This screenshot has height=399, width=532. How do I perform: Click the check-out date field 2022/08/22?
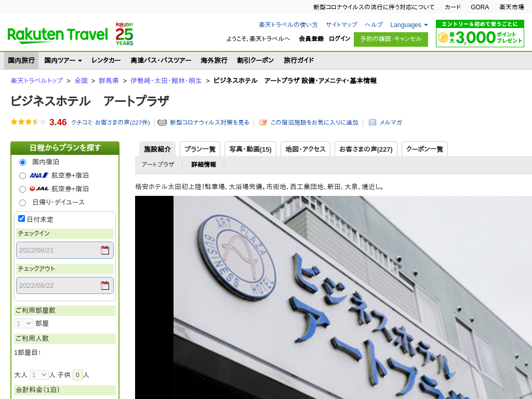pyautogui.click(x=65, y=285)
